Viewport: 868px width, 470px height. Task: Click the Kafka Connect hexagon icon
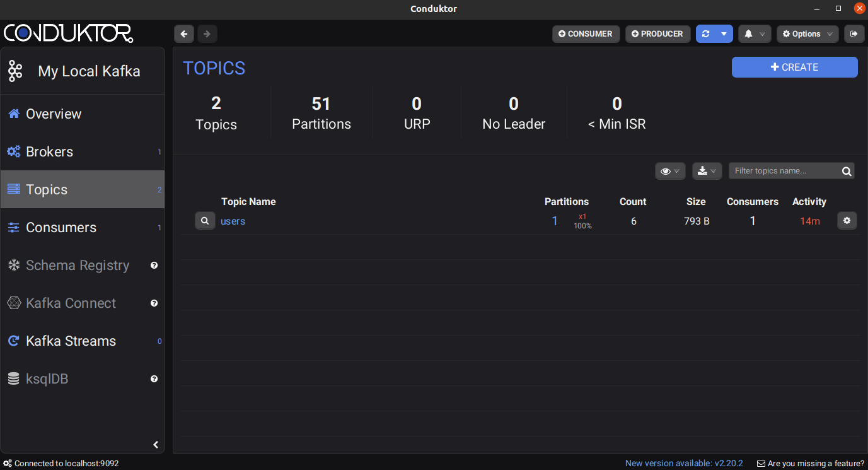click(x=14, y=303)
